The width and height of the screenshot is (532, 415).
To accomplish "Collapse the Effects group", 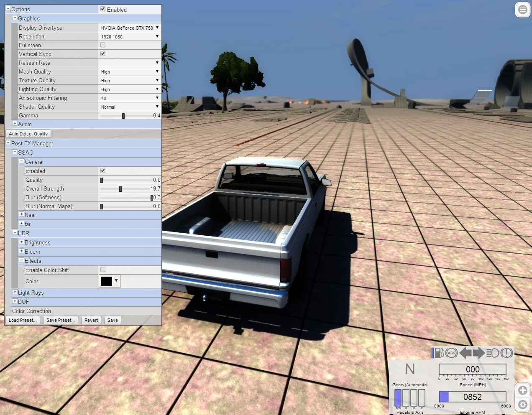I will (21, 260).
